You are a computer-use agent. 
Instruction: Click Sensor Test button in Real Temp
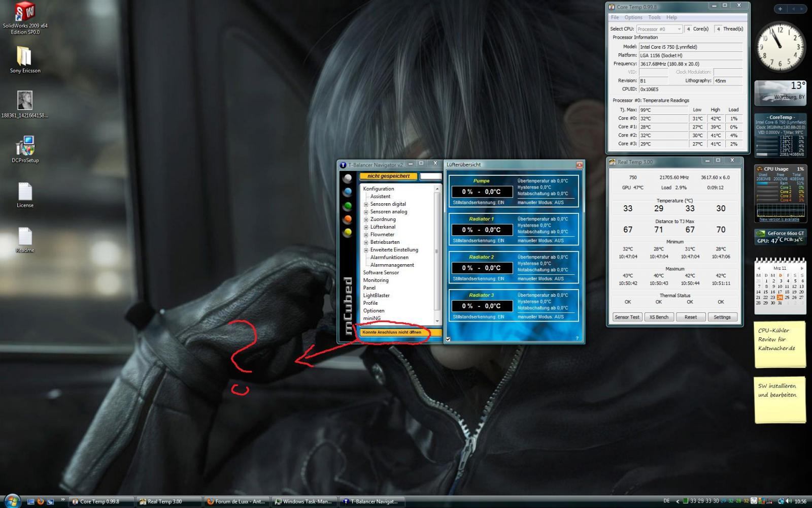tap(627, 317)
